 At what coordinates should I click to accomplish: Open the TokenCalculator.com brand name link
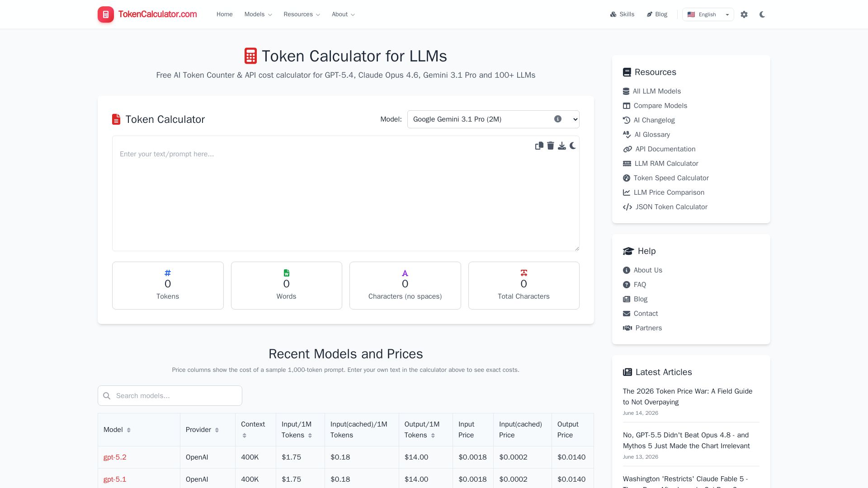tap(157, 14)
